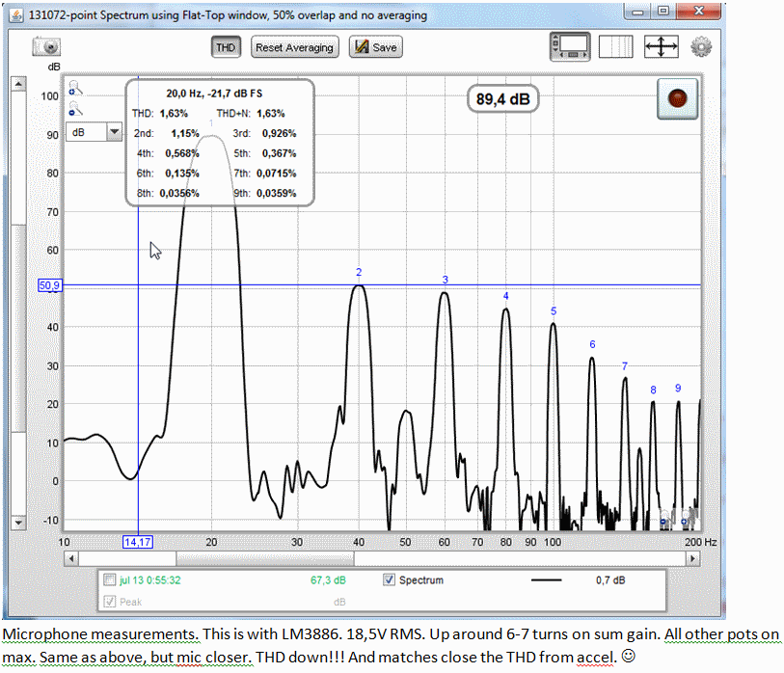The image size is (784, 673).
Task: Click the vertical axis down arrow
Action: (18, 523)
